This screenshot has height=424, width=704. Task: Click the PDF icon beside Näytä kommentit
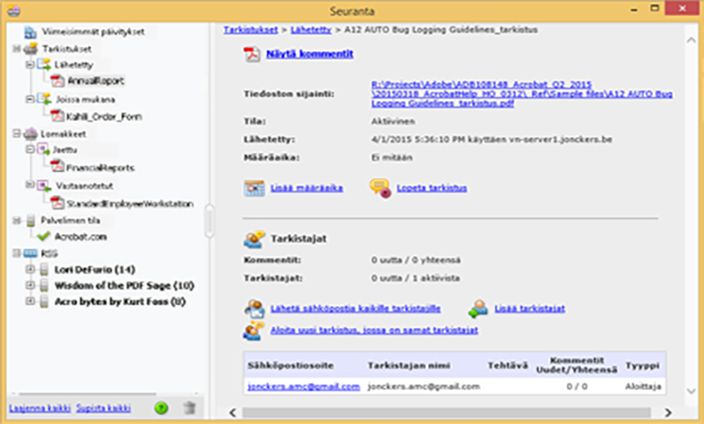point(252,54)
